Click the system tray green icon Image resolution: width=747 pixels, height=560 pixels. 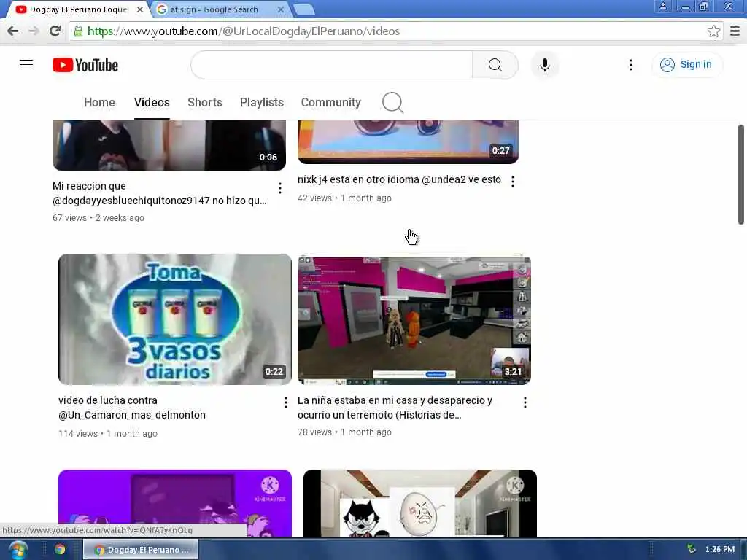[692, 550]
